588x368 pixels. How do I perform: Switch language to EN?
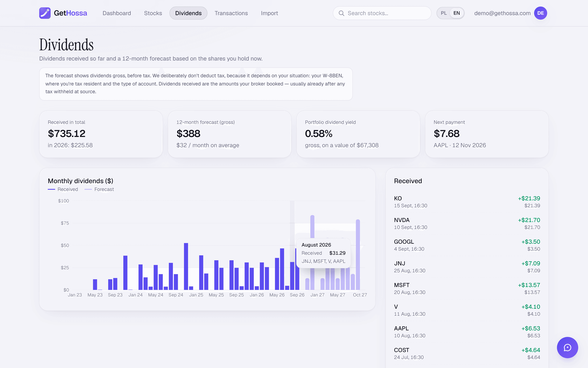tap(457, 13)
